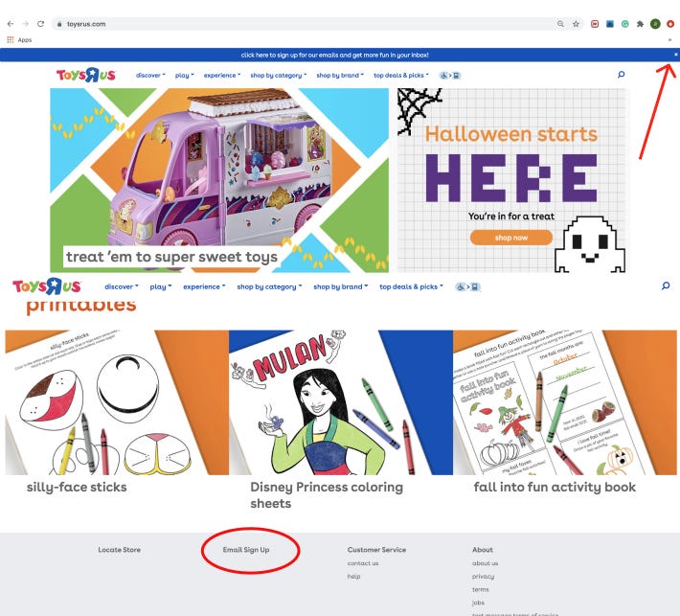Click the red browser update icon
This screenshot has height=616, width=680.
coord(670,24)
